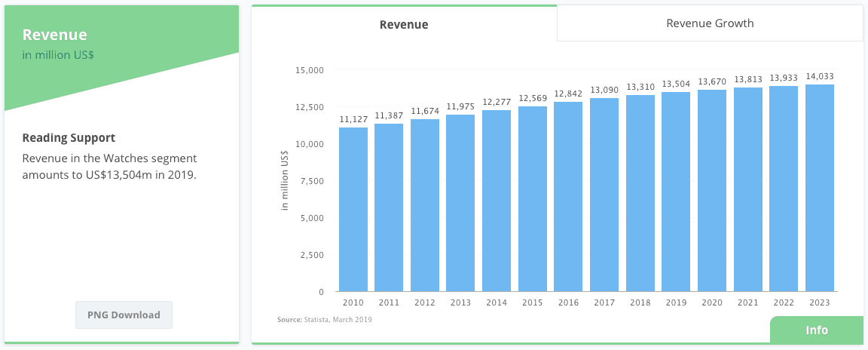Click the Source Statista text below chart
The image size is (868, 350).
325,320
